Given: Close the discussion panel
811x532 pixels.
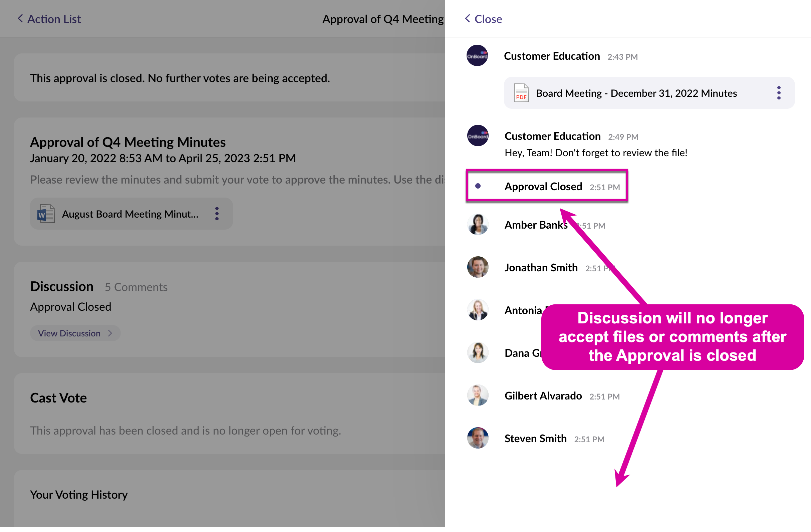Looking at the screenshot, I should (x=483, y=19).
